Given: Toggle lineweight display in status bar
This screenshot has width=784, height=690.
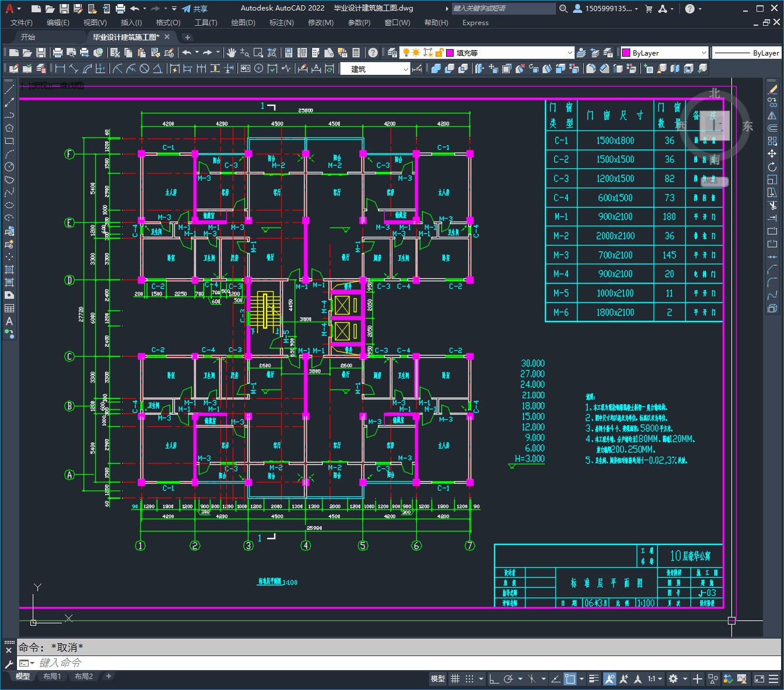Looking at the screenshot, I should pos(594,679).
